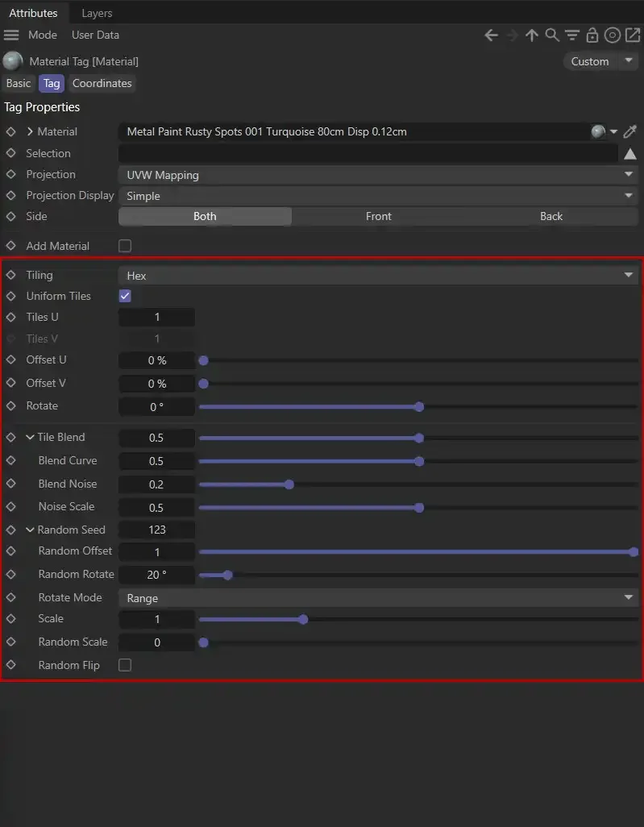Click the Material Tag sphere icon

[13, 61]
